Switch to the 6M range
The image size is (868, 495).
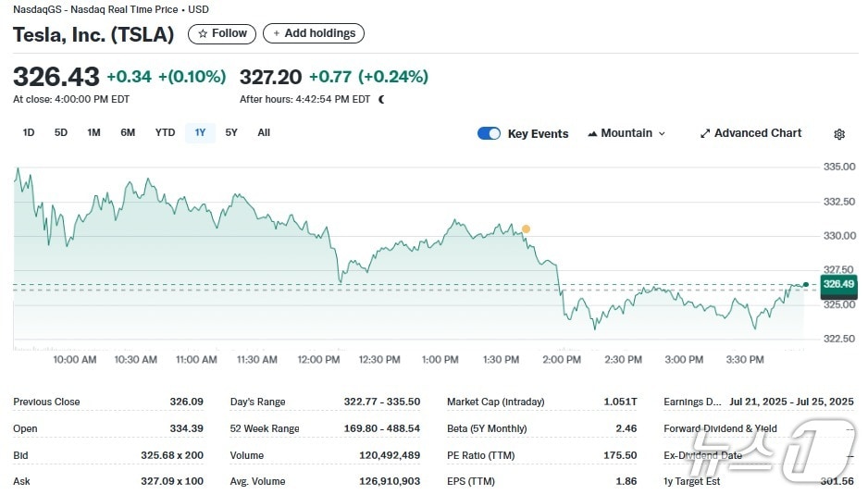pyautogui.click(x=128, y=132)
